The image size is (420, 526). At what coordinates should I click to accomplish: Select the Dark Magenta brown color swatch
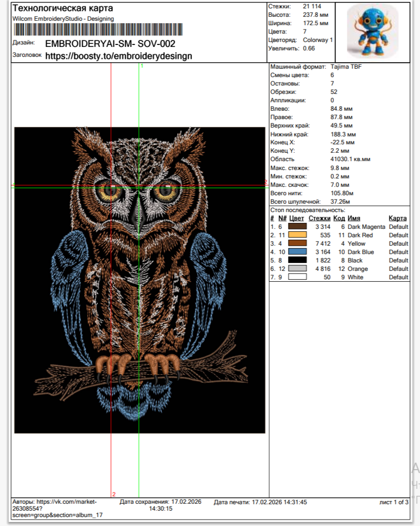(x=297, y=226)
